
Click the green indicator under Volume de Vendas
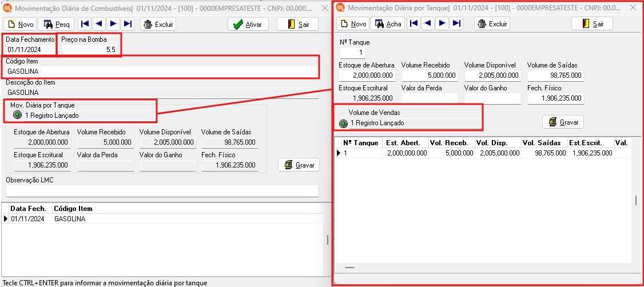coord(343,123)
